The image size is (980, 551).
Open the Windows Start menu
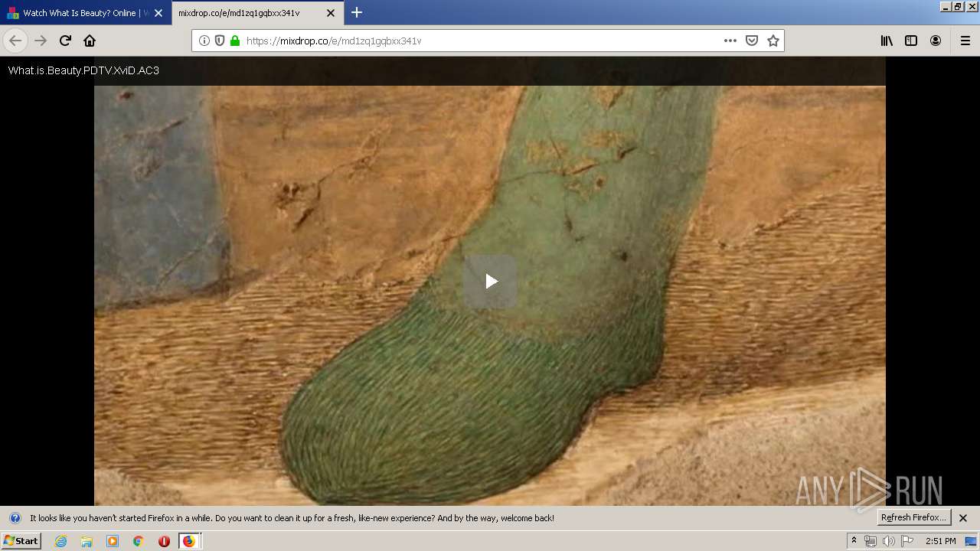[21, 541]
